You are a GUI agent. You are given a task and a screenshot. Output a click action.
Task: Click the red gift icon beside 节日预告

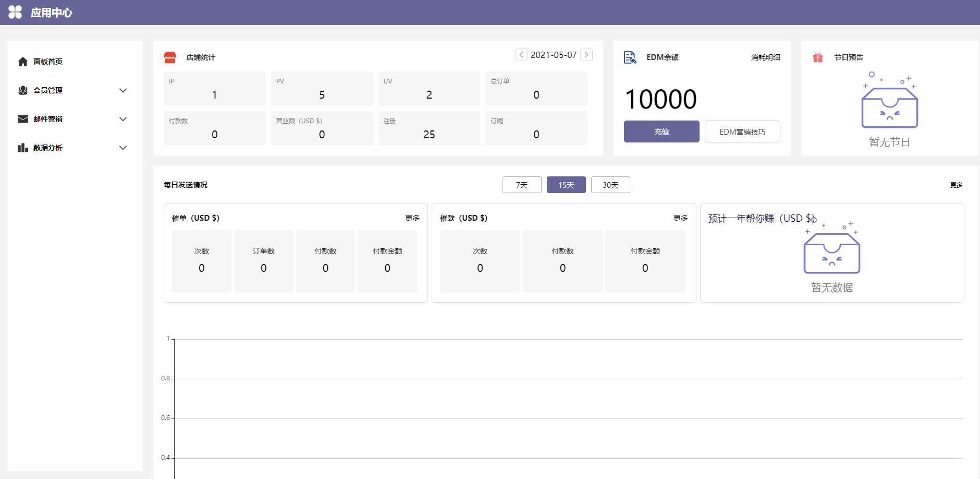tap(818, 57)
